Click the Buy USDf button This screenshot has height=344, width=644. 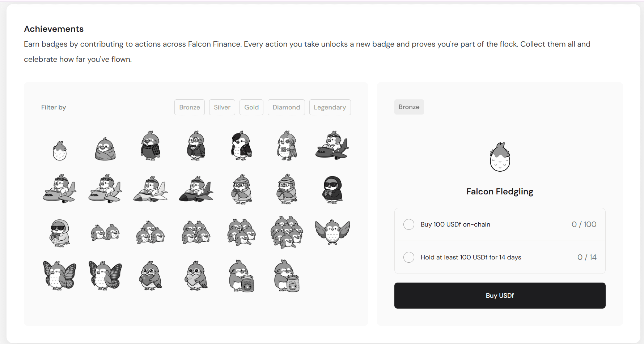click(500, 296)
